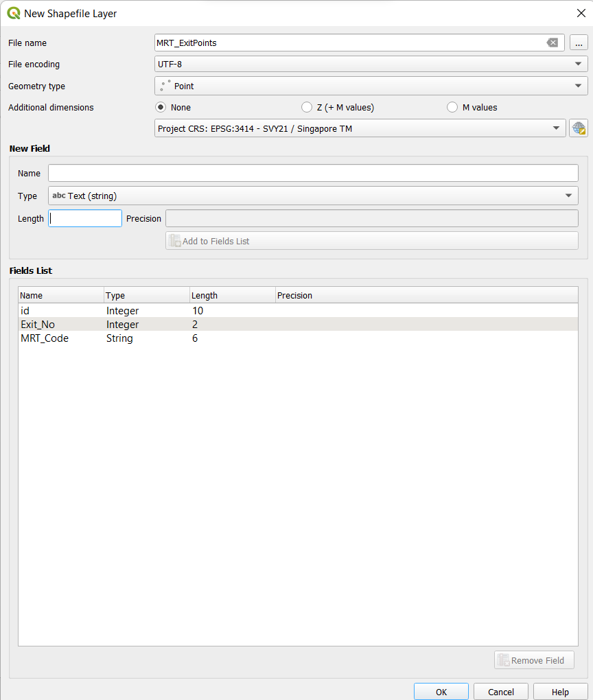The width and height of the screenshot is (593, 700).
Task: Select the M values radio button
Action: point(452,107)
